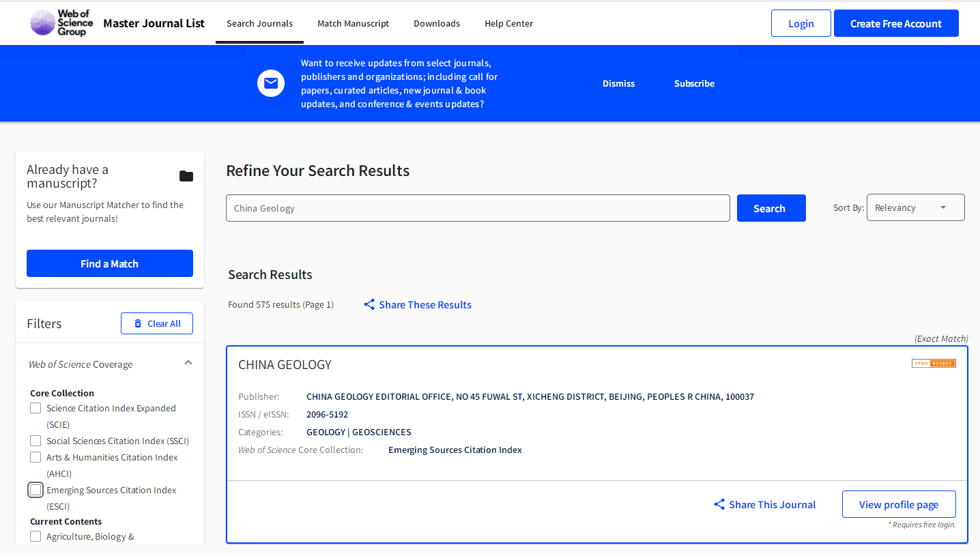Tick Science Citation Index Expanded checkbox
980x556 pixels.
[35, 408]
